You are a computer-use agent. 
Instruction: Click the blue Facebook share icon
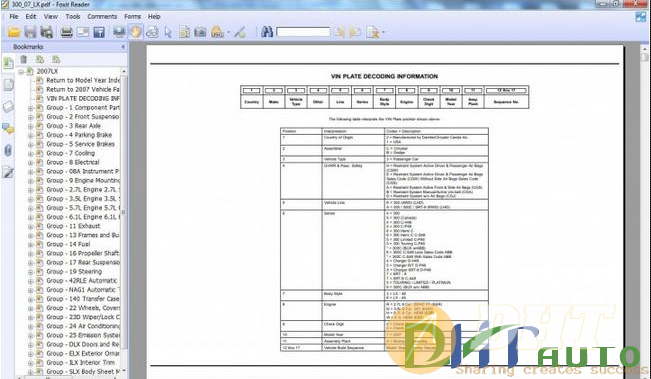[x=99, y=32]
